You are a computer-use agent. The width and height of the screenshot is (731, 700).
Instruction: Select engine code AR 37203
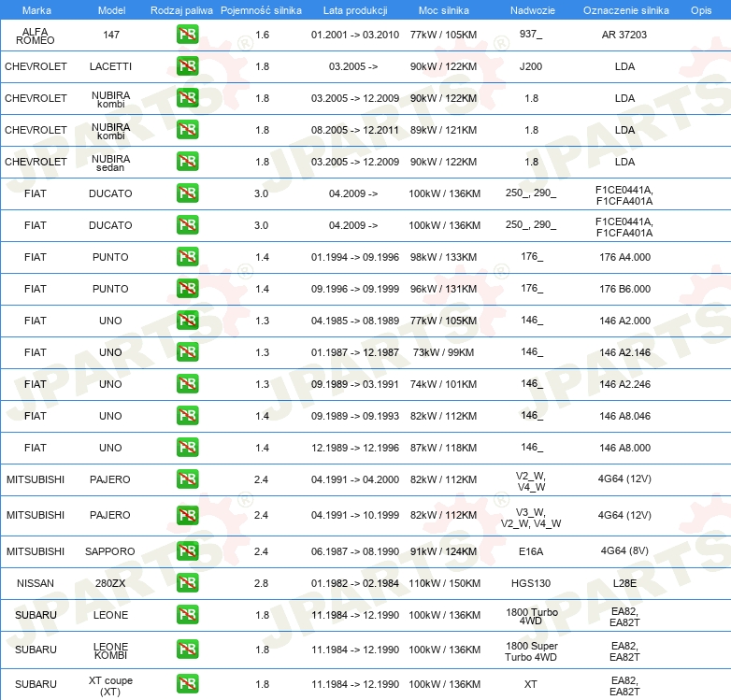[624, 35]
